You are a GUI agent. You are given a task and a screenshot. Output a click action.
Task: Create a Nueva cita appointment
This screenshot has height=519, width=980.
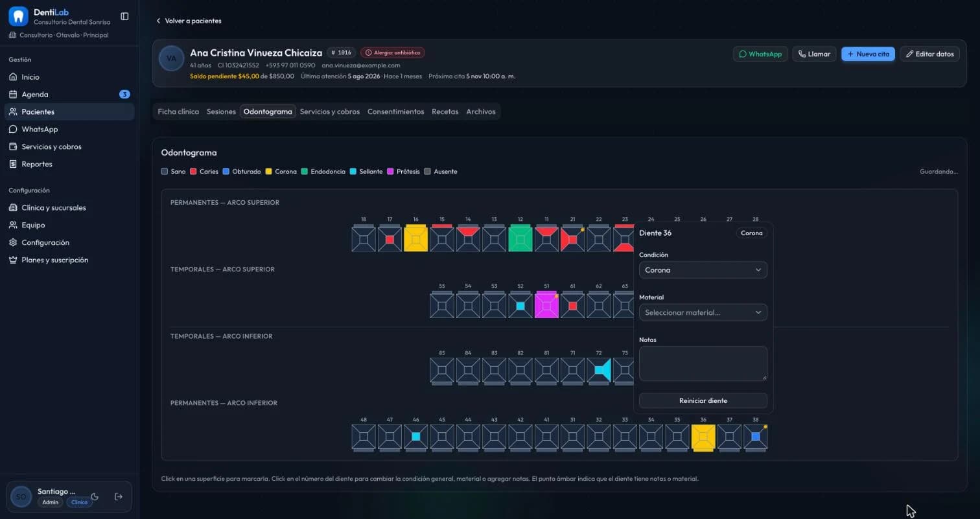click(x=868, y=54)
